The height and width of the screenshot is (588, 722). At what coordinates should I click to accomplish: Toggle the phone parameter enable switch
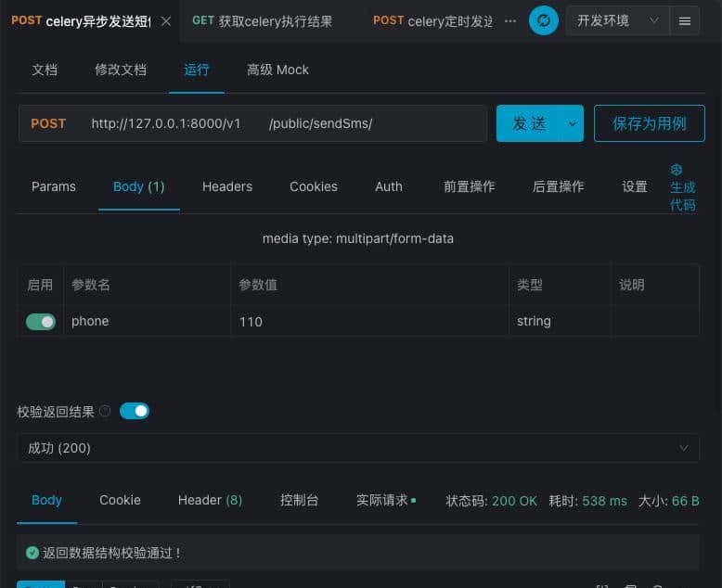pyautogui.click(x=41, y=322)
